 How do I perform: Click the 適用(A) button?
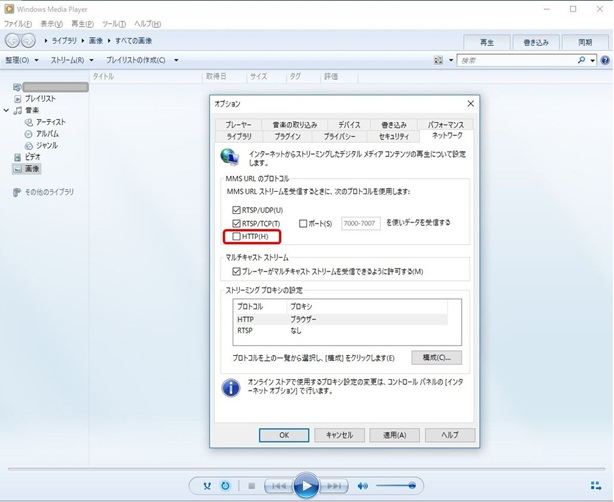click(x=395, y=435)
